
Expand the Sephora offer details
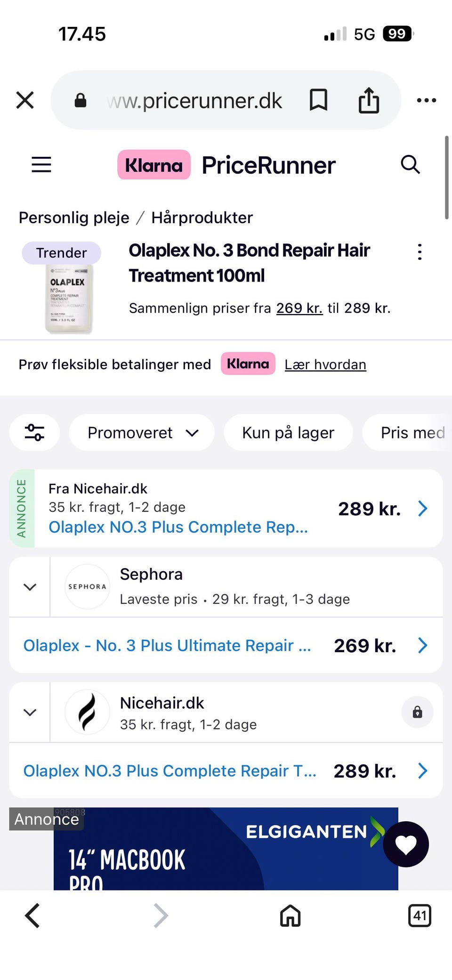click(x=30, y=587)
